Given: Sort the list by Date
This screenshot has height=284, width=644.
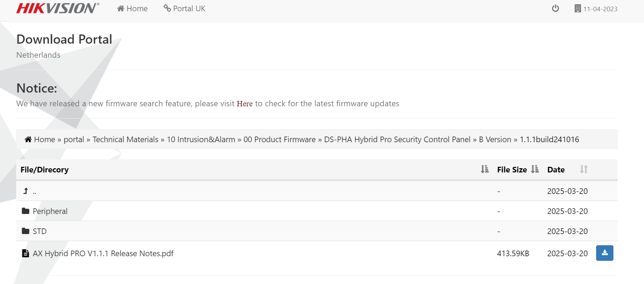Looking at the screenshot, I should [584, 170].
